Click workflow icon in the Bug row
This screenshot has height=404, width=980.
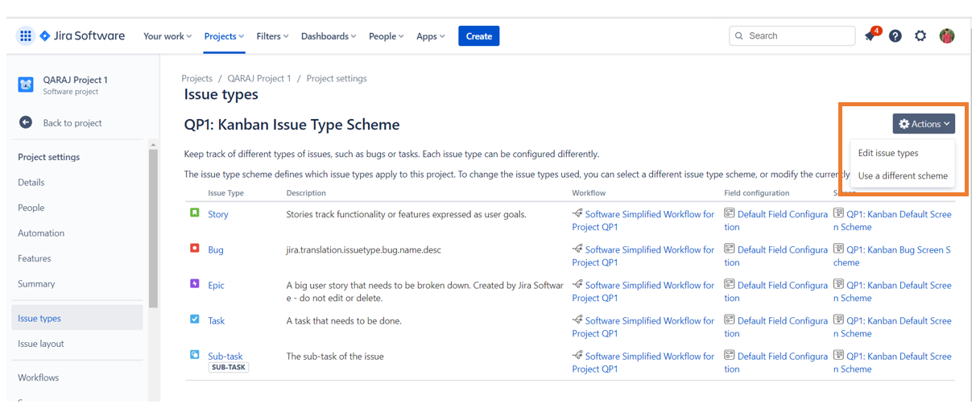(577, 249)
